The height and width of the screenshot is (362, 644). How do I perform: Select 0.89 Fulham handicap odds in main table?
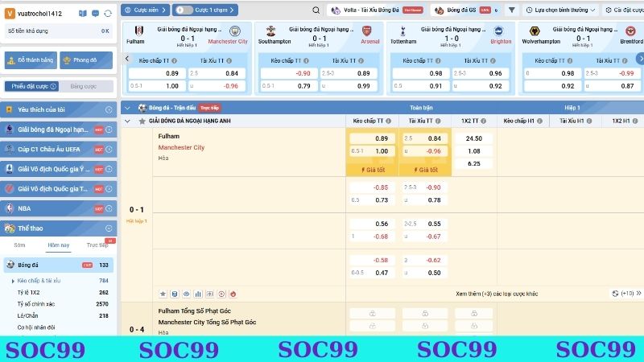[x=372, y=138]
